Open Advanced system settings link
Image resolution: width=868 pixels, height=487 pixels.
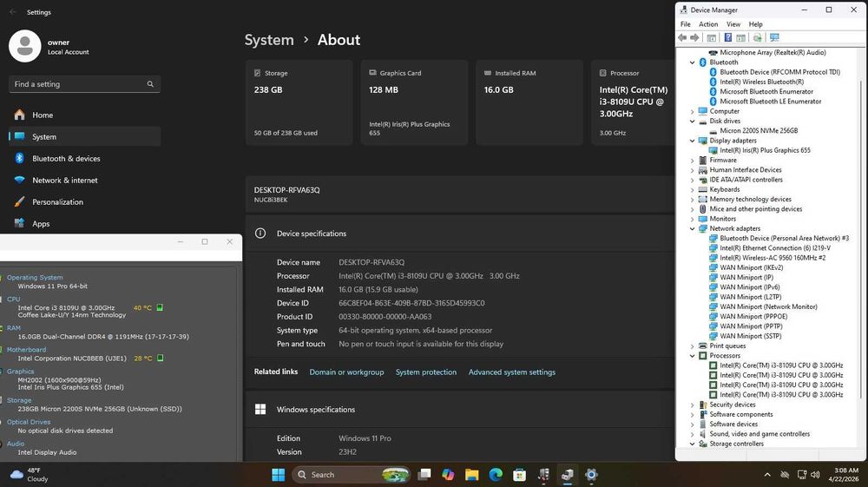[512, 372]
